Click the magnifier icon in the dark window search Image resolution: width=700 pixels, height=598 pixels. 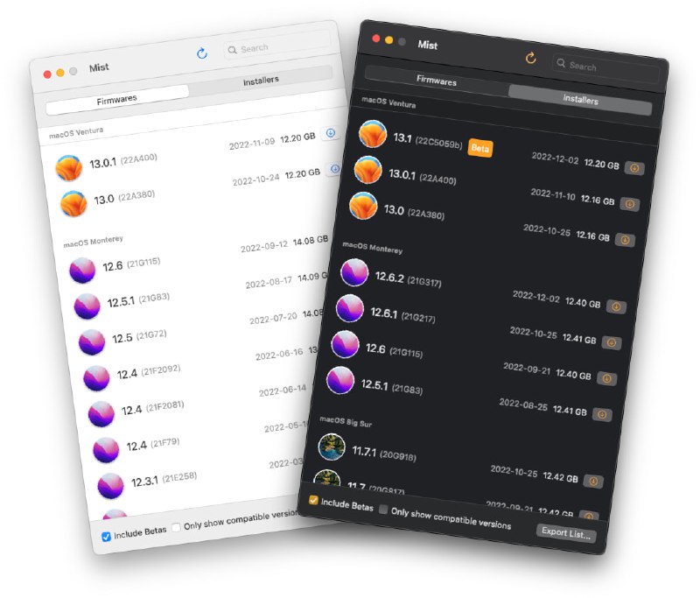point(560,64)
